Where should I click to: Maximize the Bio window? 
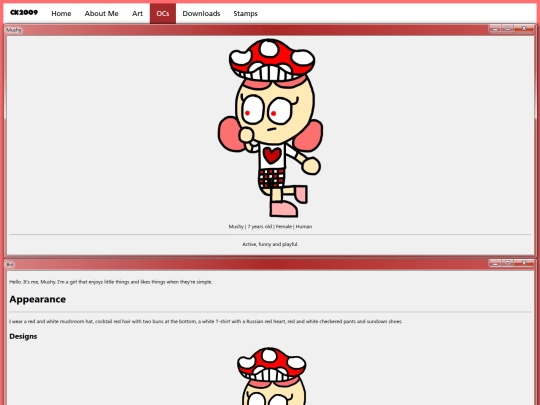[507, 263]
